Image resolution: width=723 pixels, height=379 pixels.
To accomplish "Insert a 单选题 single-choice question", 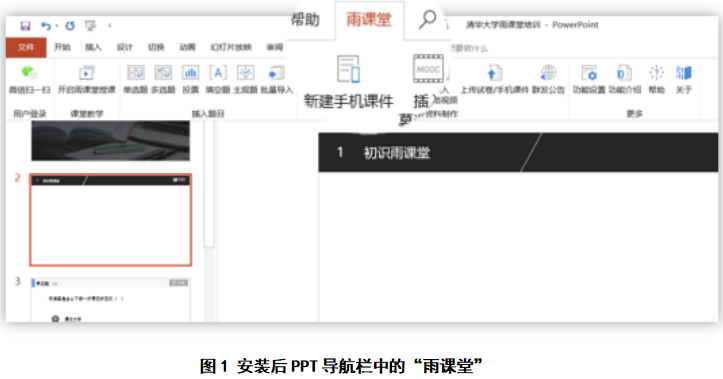I will [x=136, y=79].
